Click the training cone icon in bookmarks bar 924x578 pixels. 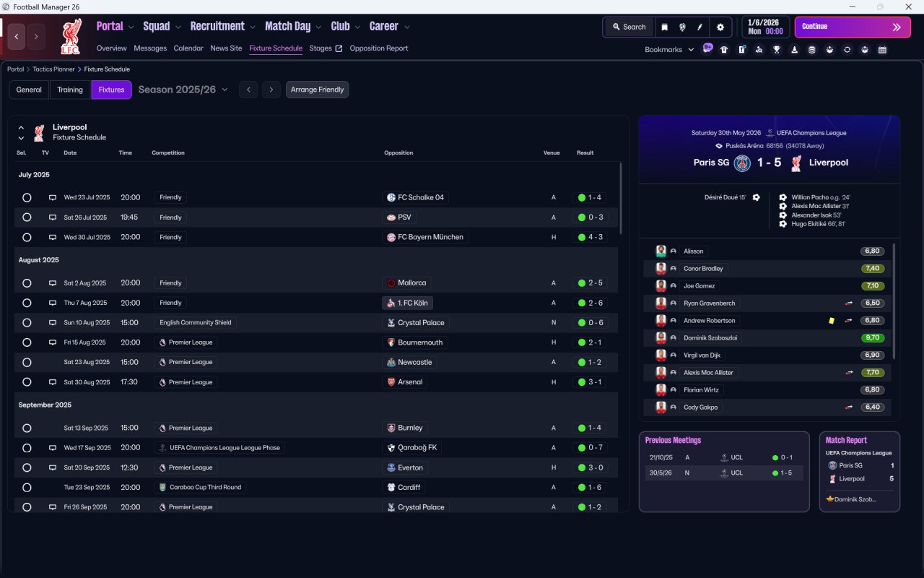coord(795,50)
